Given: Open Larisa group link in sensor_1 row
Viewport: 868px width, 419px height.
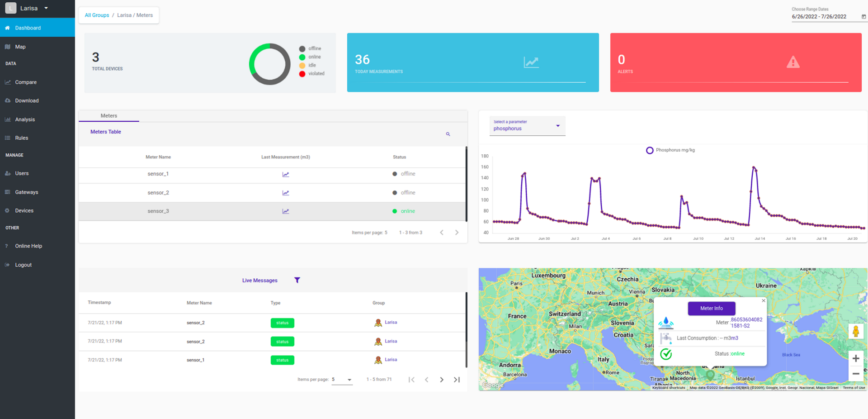Looking at the screenshot, I should pos(391,360).
